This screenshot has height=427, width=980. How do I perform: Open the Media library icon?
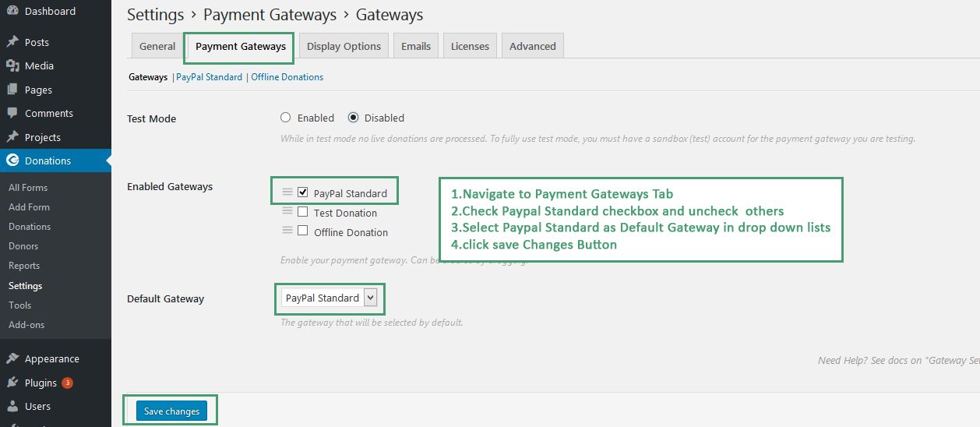[12, 66]
